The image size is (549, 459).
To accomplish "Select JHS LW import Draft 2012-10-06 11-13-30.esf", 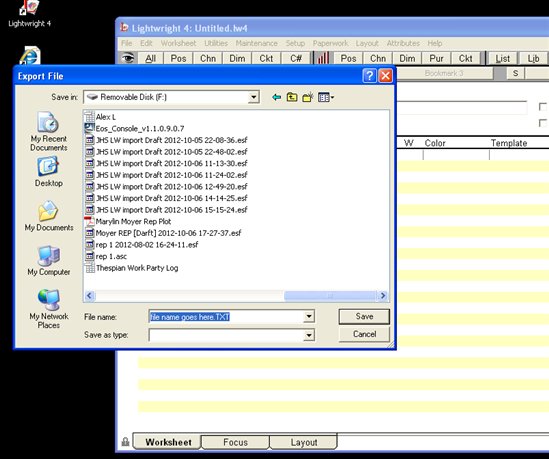I will pos(166,163).
